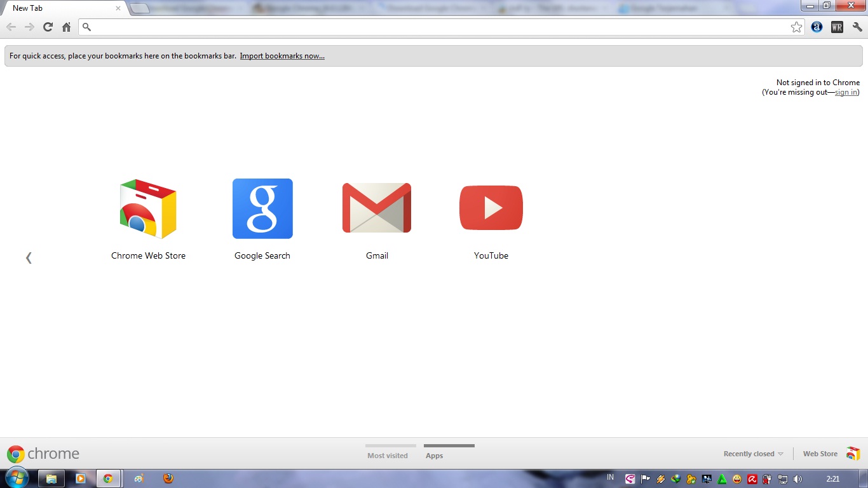
Task: Click the Chrome taskbar button
Action: [x=108, y=478]
